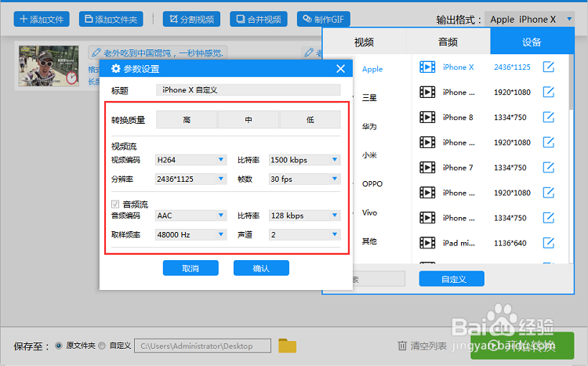Switch to the 音频 tab
Screen dimensions: 588x366
(x=448, y=42)
